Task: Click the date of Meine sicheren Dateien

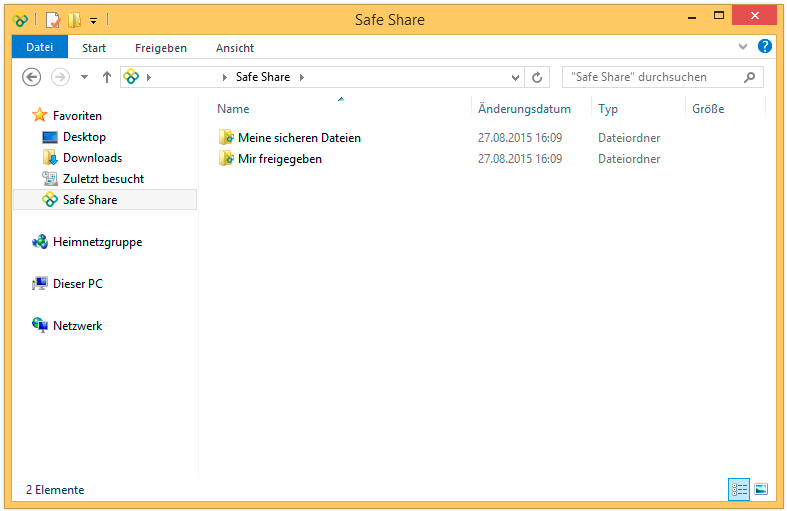Action: point(519,138)
